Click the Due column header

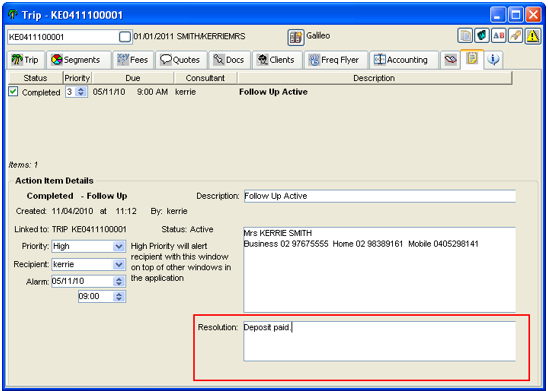coord(133,78)
